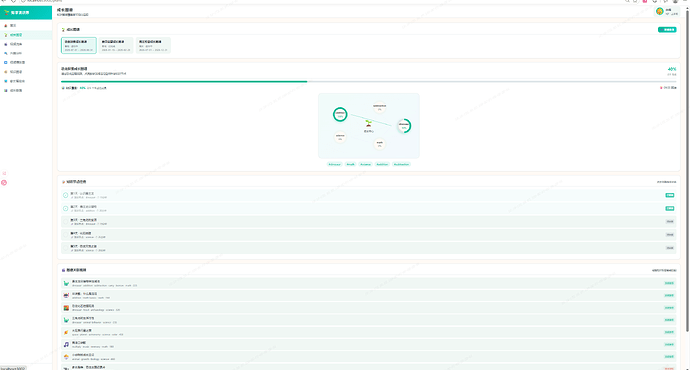Select the #dinosaur tag chip
690x370 pixels.
coord(334,164)
